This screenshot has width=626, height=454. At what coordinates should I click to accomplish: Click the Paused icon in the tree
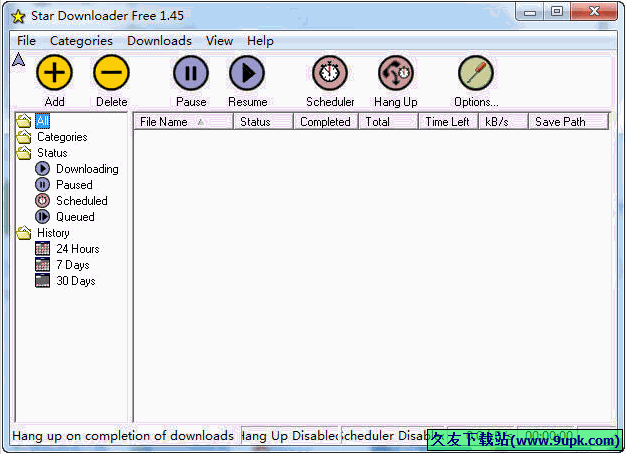click(42, 185)
